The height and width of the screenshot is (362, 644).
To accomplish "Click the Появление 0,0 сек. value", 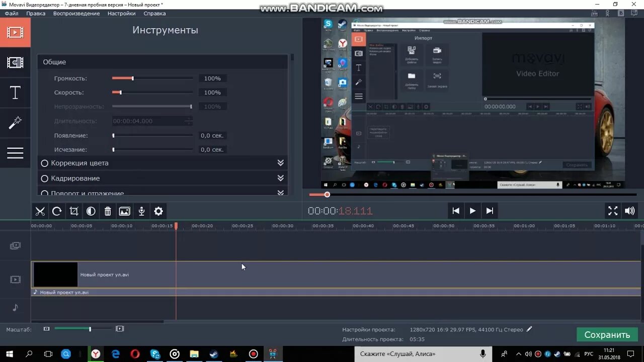I will (212, 136).
